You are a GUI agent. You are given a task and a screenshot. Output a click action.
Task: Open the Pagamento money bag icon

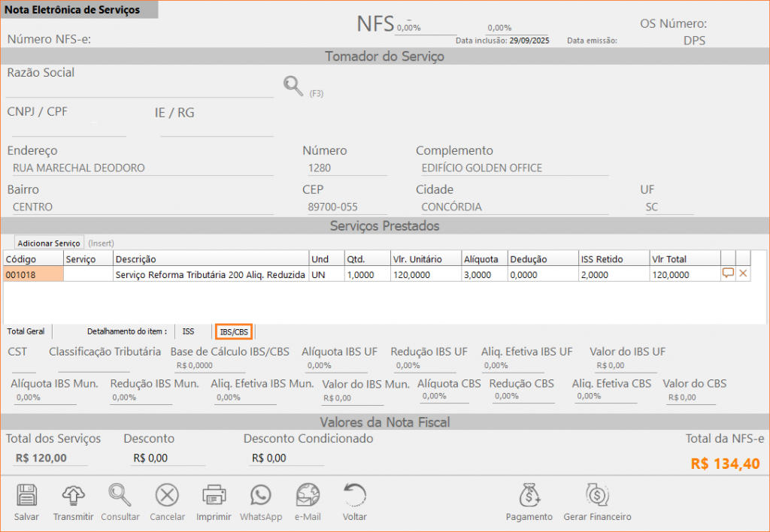pyautogui.click(x=530, y=496)
